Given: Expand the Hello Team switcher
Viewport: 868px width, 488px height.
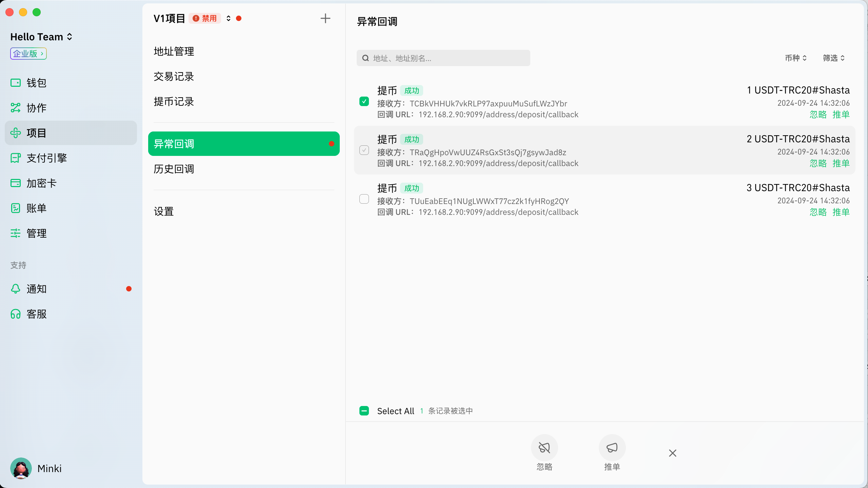Looking at the screenshot, I should click(x=41, y=37).
